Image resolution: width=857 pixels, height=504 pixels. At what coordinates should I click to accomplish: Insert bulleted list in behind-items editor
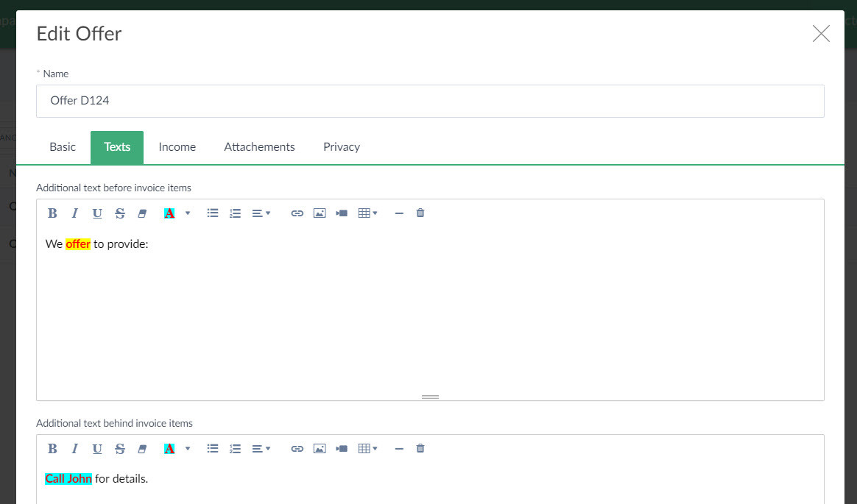click(213, 448)
